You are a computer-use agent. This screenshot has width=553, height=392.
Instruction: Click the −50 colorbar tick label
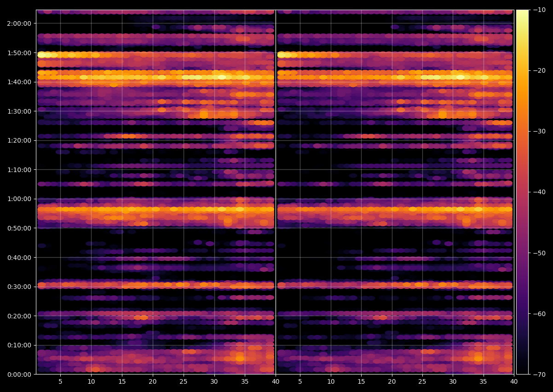[539, 253]
